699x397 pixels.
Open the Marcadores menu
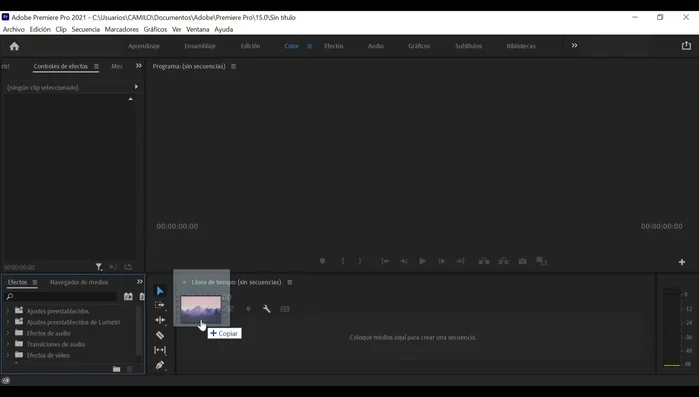tap(122, 29)
